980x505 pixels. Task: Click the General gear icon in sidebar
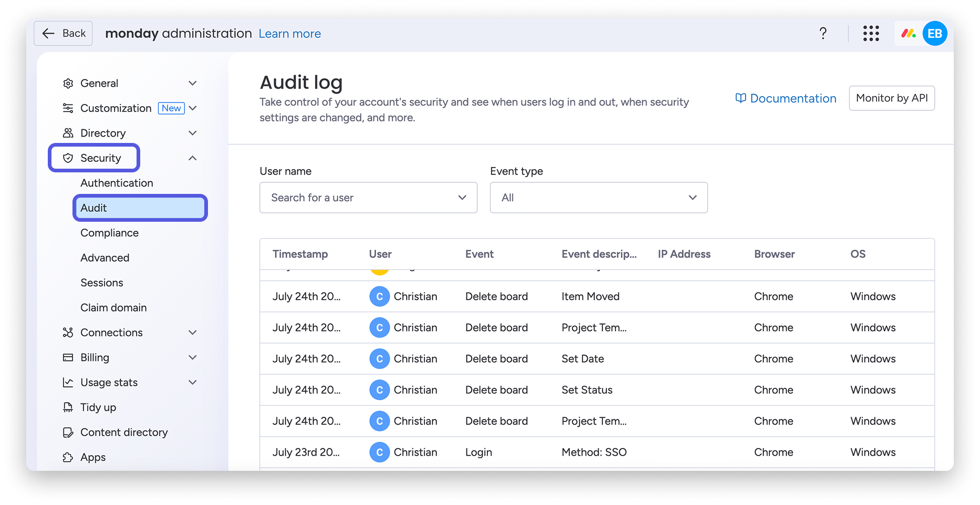(68, 84)
